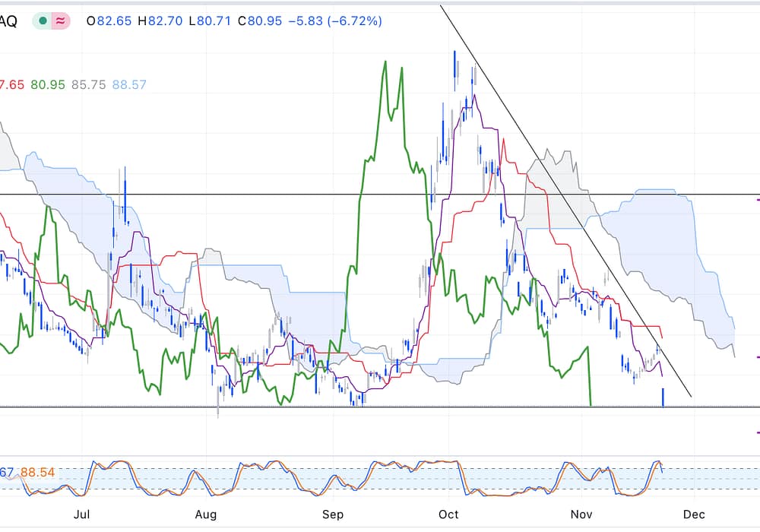760x532 pixels.
Task: Click the −5.83 (−6.72%) change readout
Action: 336,21
